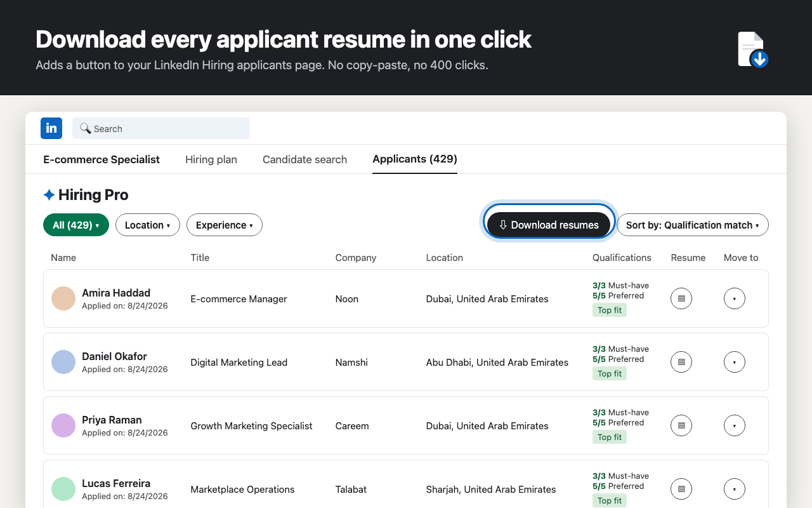Click the Namshi company cell
The height and width of the screenshot is (508, 812).
tap(351, 362)
